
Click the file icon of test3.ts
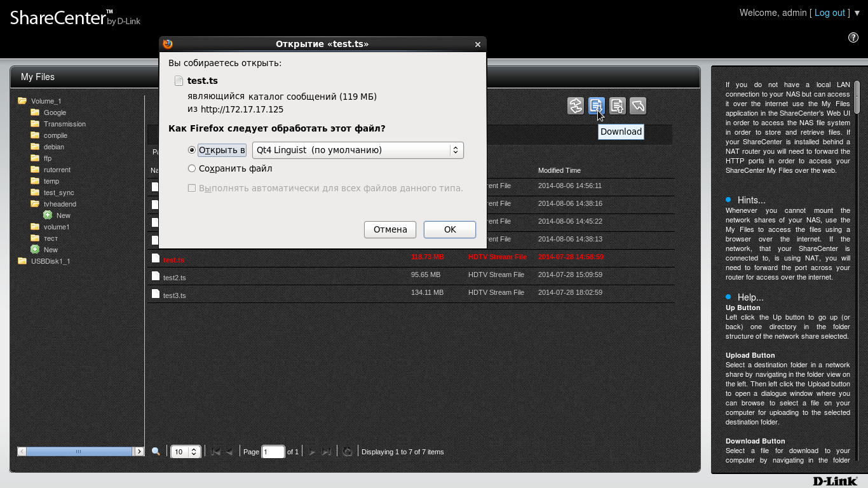(156, 294)
